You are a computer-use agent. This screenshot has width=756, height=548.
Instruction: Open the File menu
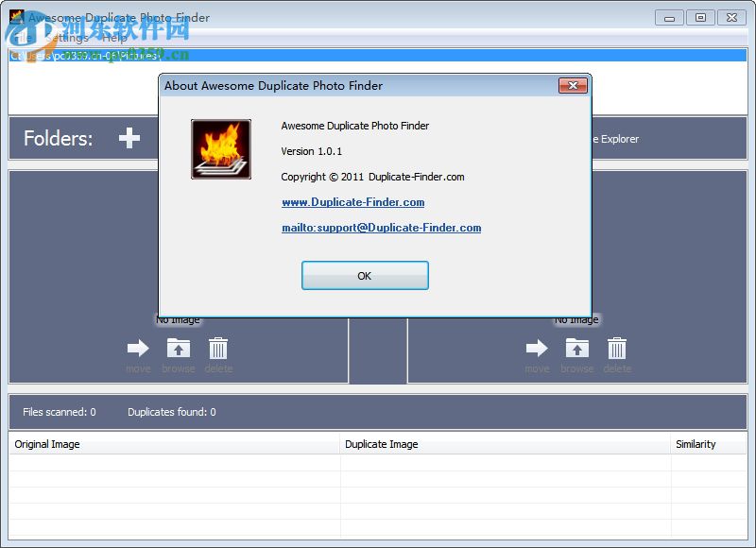(21, 38)
